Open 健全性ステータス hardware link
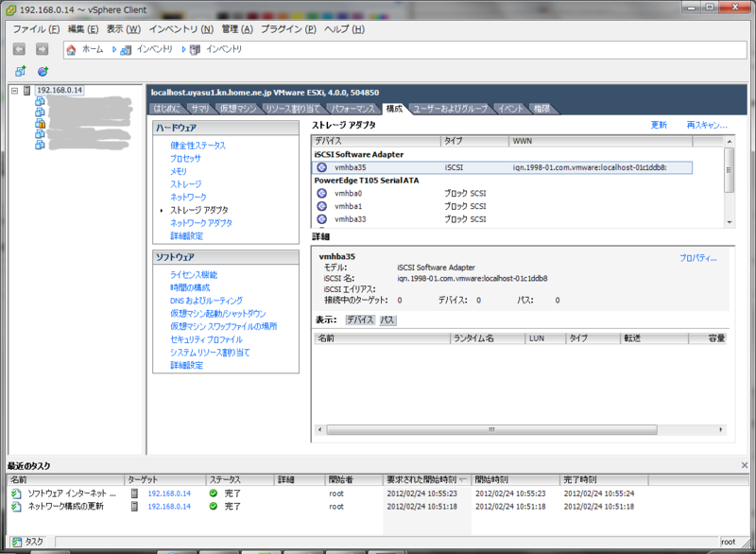Viewport: 756px width, 554px height. tap(198, 146)
